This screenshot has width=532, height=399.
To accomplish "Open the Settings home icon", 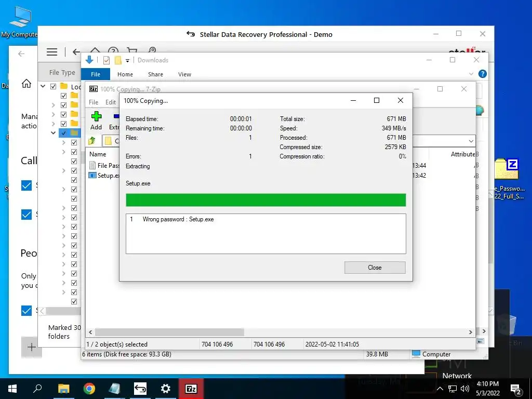I will [x=26, y=84].
